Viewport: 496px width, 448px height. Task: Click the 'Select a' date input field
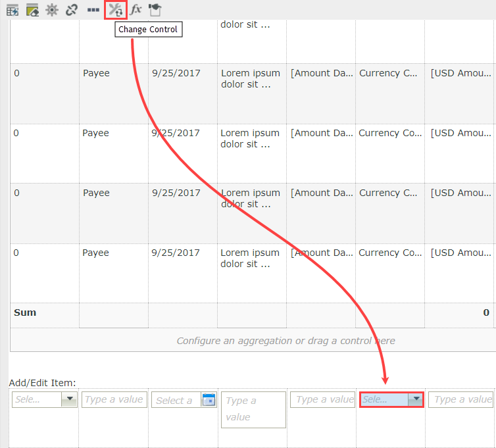pyautogui.click(x=175, y=400)
